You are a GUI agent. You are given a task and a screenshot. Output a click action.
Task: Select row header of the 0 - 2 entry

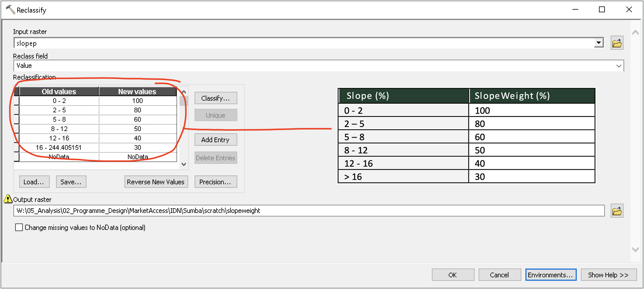click(17, 101)
